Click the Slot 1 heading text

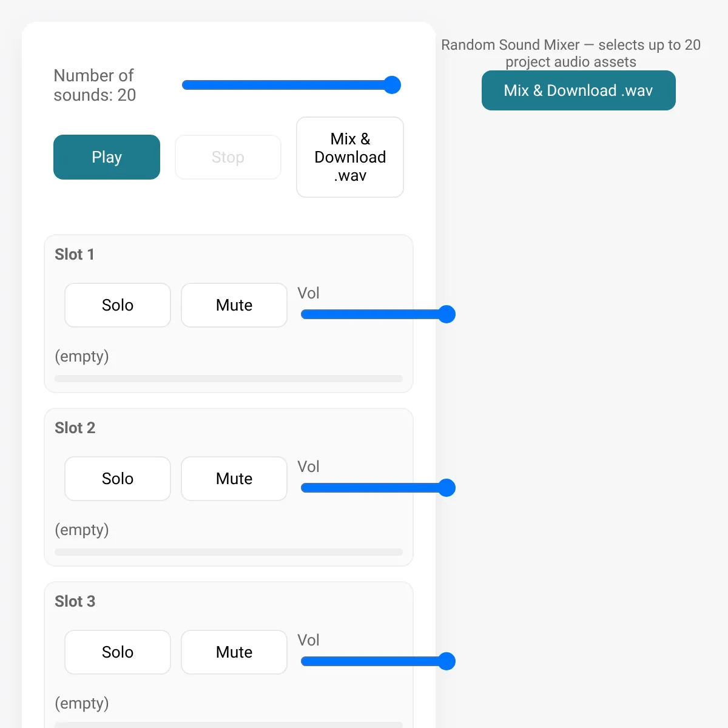tap(75, 254)
